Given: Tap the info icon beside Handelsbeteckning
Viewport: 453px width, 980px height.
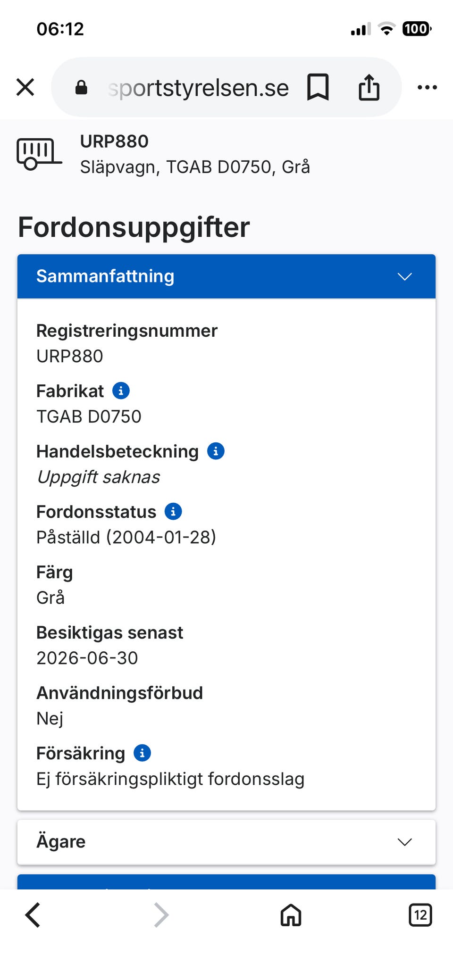Looking at the screenshot, I should 216,451.
